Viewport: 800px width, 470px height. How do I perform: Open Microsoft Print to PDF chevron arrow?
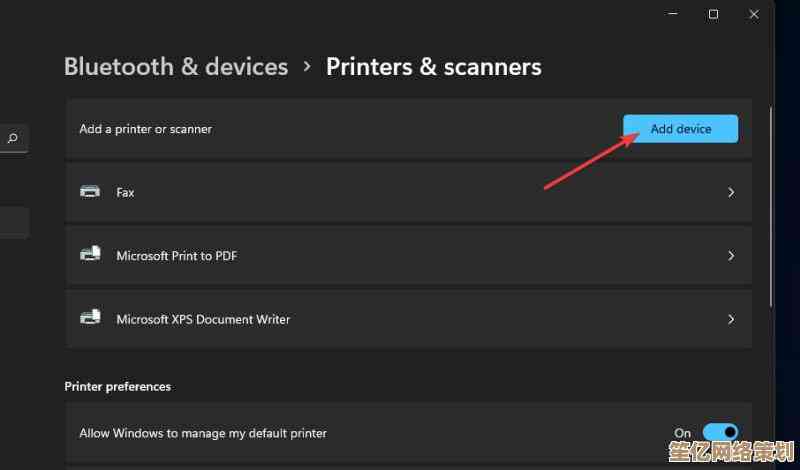point(731,256)
